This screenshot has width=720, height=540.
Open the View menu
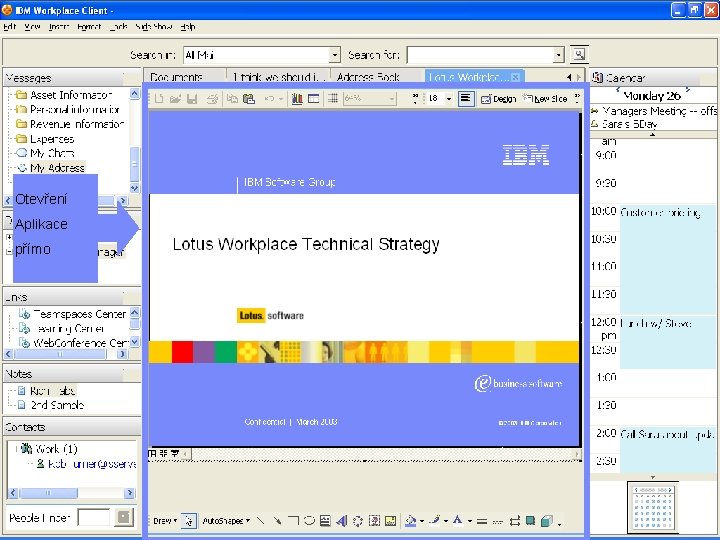point(32,27)
